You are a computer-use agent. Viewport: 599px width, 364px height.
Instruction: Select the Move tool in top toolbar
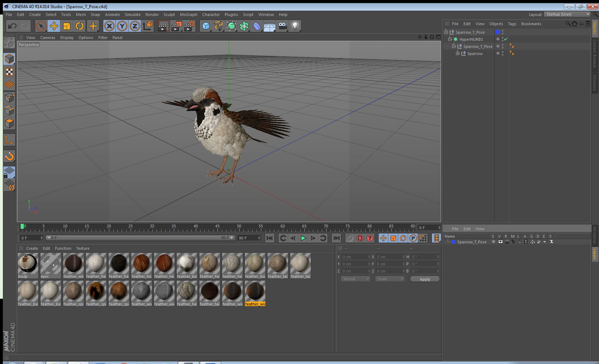coord(54,26)
